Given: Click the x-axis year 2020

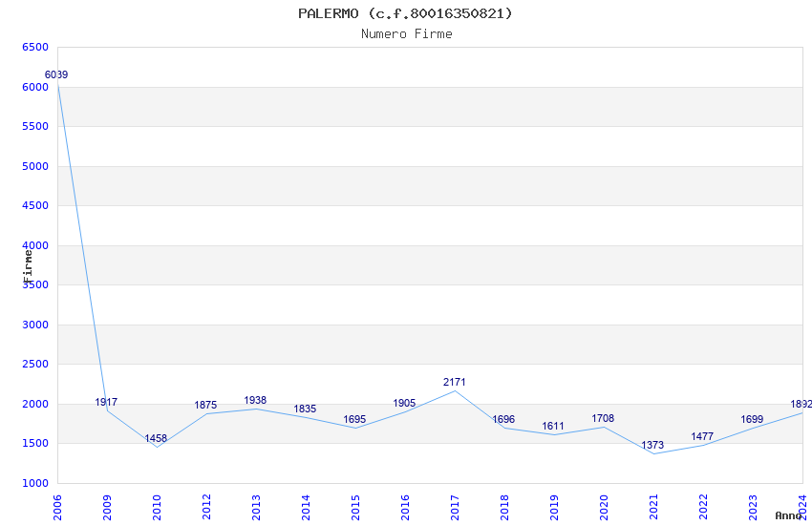Looking at the screenshot, I should tap(605, 508).
